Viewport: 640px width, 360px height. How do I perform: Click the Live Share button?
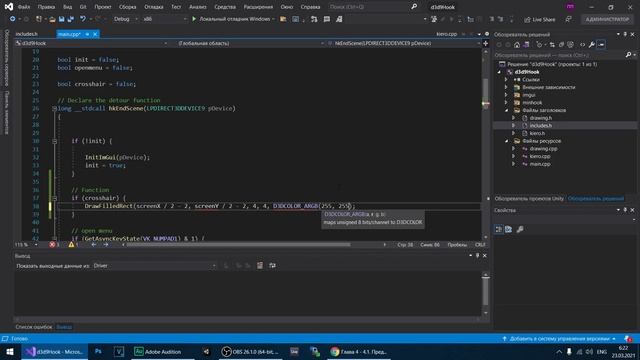tap(540, 20)
